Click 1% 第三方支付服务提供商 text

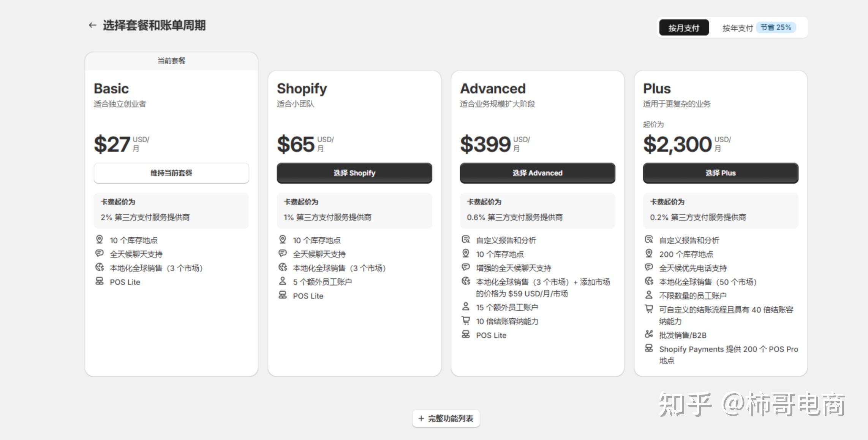click(327, 217)
